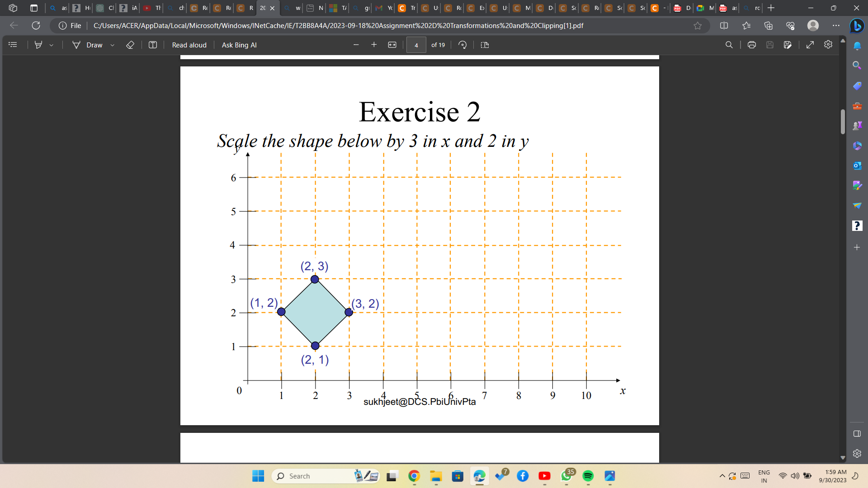
Task: Open browser Settings and more menu
Action: [x=835, y=26]
